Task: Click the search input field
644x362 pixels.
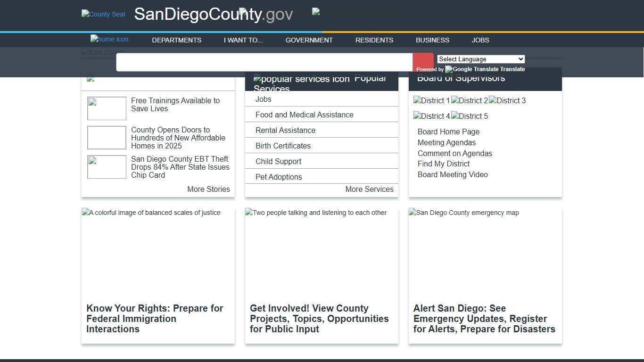Action: coord(264,62)
